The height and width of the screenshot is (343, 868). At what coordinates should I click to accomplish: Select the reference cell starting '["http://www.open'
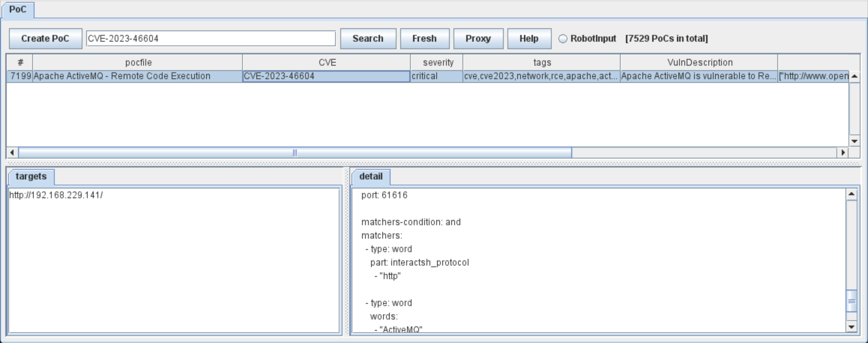(x=814, y=76)
